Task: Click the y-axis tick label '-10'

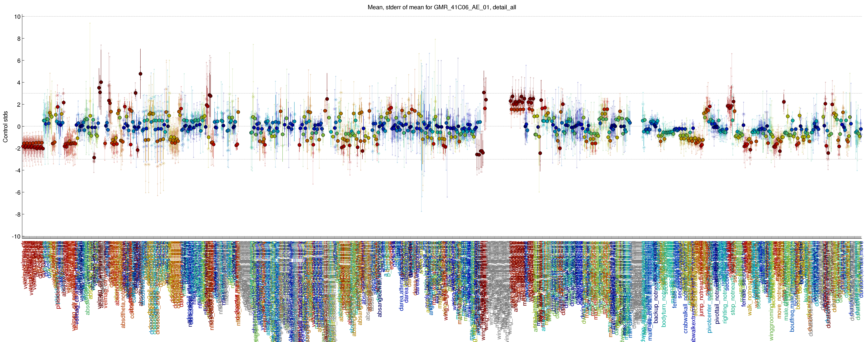Action: pyautogui.click(x=16, y=237)
